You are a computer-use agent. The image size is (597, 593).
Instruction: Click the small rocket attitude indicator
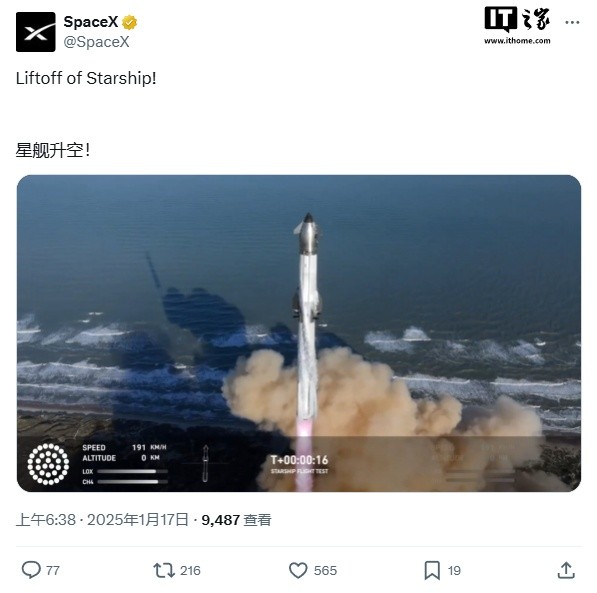(205, 464)
